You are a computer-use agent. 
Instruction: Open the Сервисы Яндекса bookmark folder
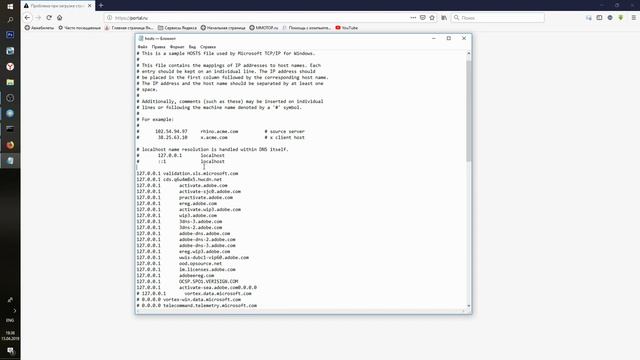tap(177, 28)
